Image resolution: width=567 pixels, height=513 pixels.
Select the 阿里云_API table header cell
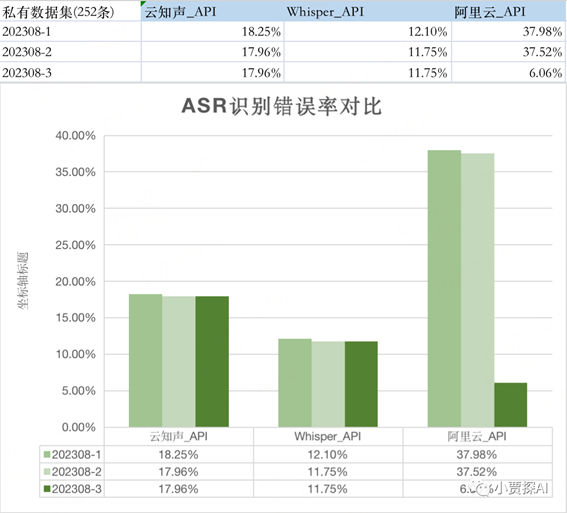tap(508, 12)
